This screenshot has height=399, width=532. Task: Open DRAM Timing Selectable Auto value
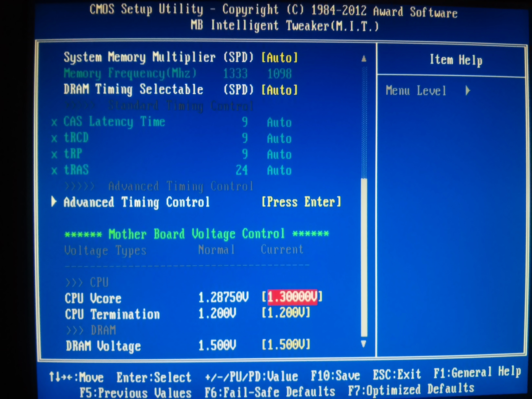click(280, 90)
